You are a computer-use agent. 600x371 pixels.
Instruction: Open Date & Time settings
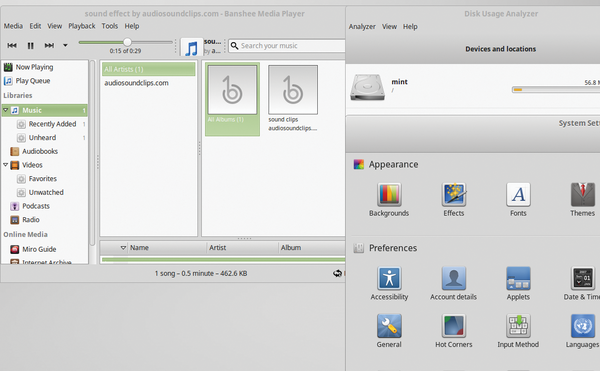[582, 284]
